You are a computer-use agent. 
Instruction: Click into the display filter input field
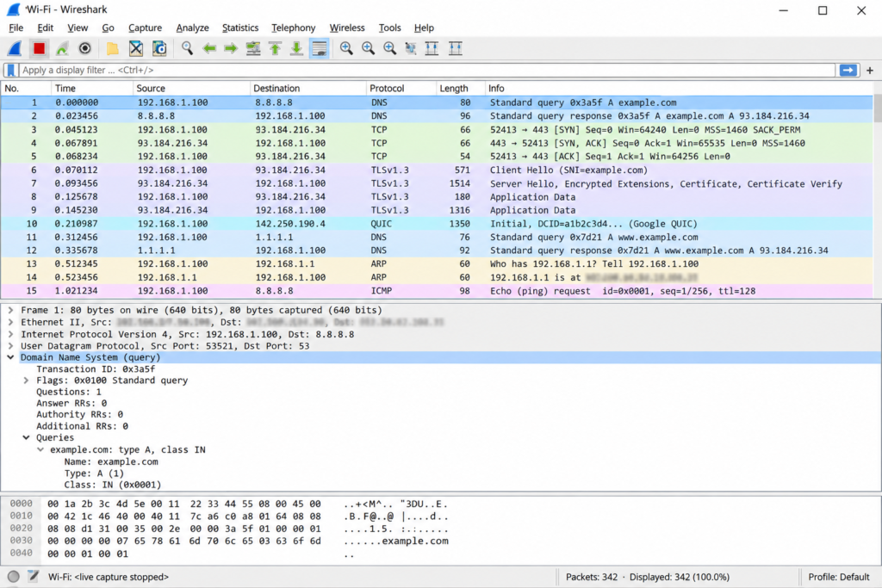coord(427,71)
